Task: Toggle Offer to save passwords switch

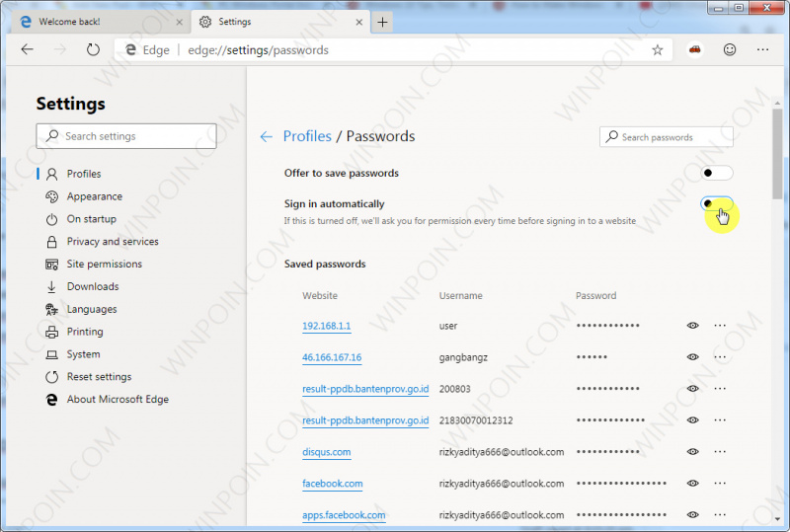Action: [x=717, y=173]
